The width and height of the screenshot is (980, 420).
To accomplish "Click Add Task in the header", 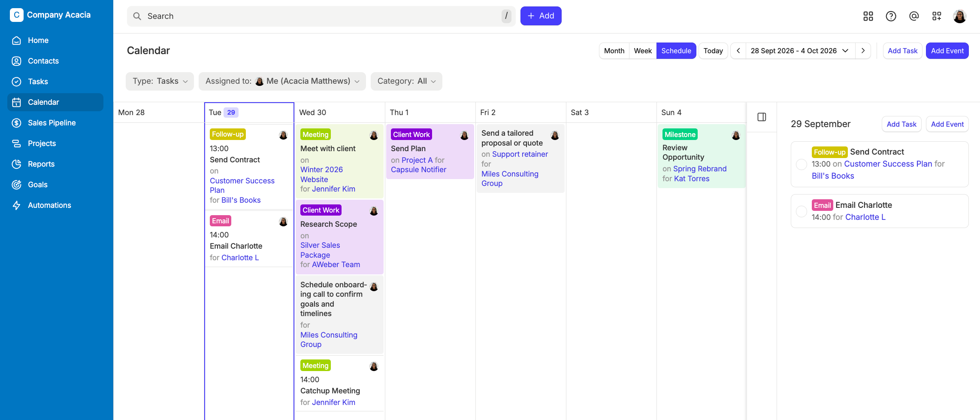I will tap(902, 51).
